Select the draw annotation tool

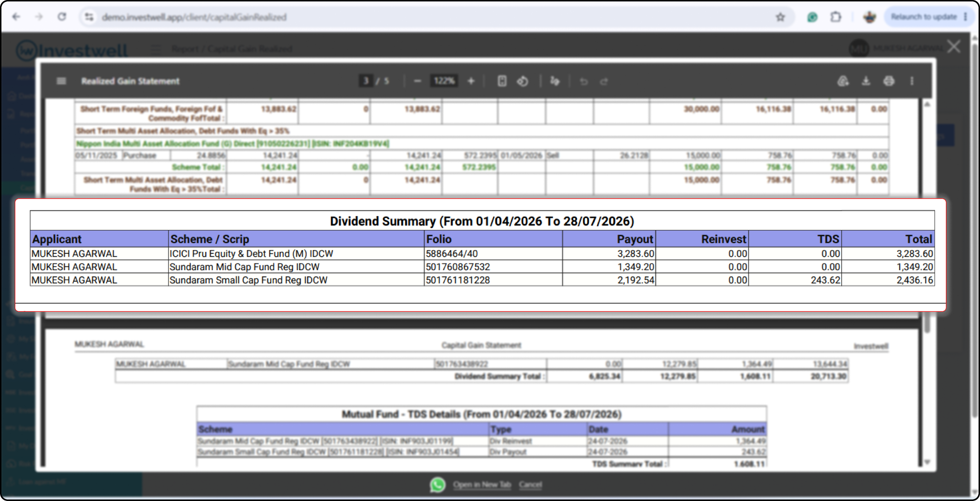555,81
